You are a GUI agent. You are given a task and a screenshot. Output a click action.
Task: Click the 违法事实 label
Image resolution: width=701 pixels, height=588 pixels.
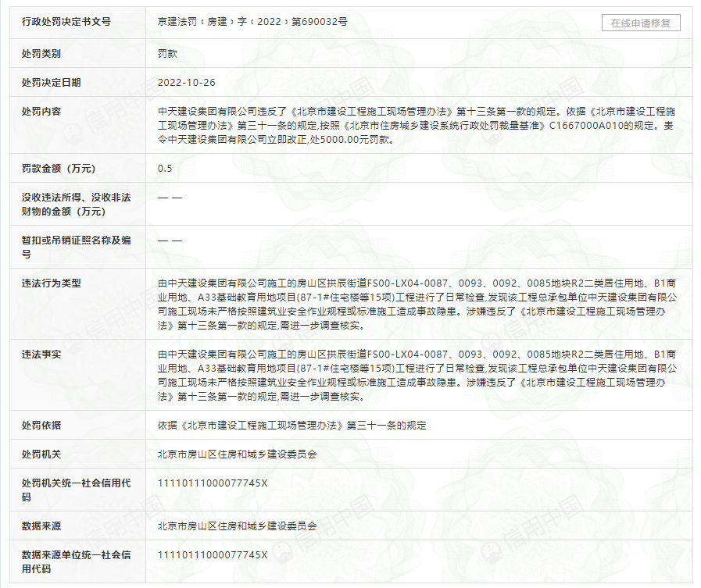[41, 354]
